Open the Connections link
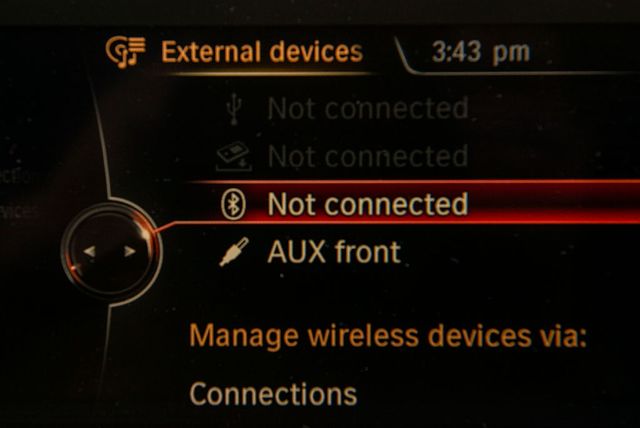Screen dimensions: 640x428 click(x=273, y=394)
